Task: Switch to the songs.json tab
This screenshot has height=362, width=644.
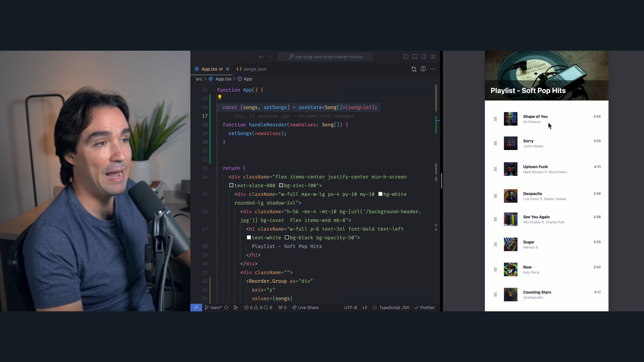Action: coord(255,69)
